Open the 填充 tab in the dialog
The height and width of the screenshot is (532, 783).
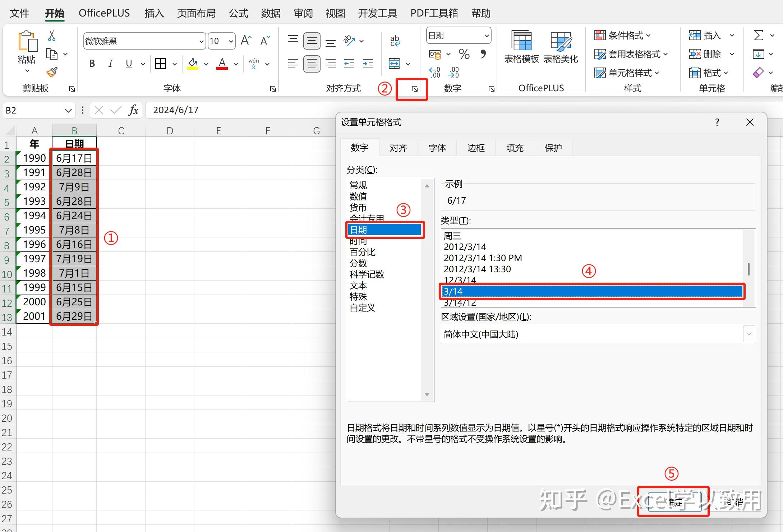(x=515, y=148)
